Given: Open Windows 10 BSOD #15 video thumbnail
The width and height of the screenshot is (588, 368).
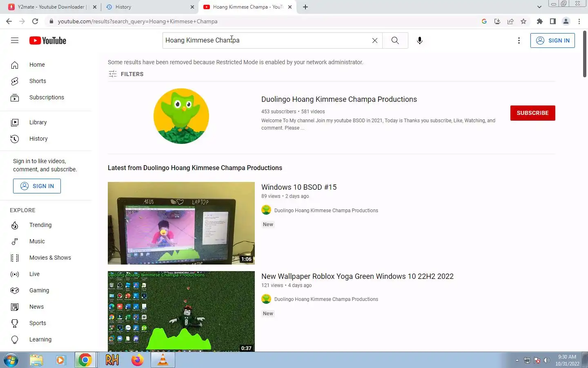Looking at the screenshot, I should click(x=181, y=223).
